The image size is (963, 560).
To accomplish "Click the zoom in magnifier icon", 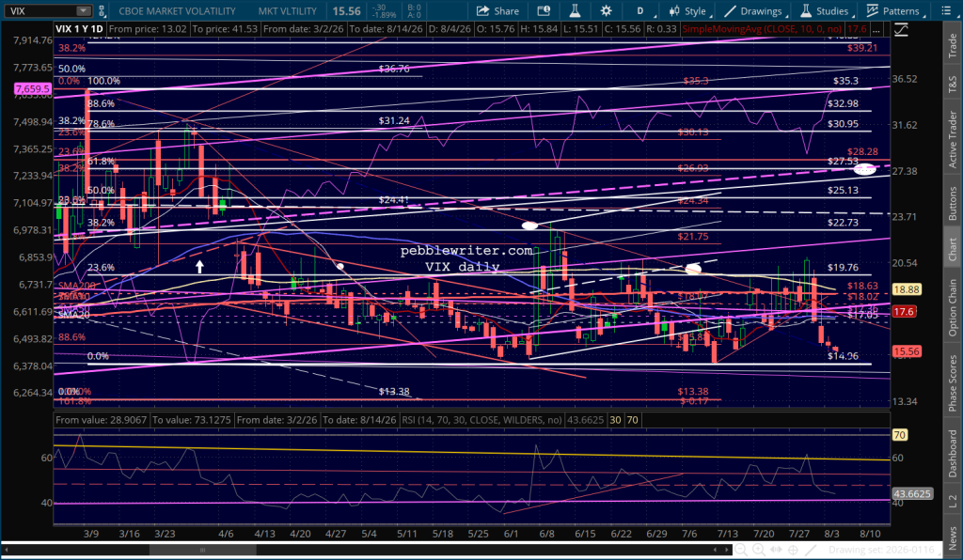I will pos(759,551).
